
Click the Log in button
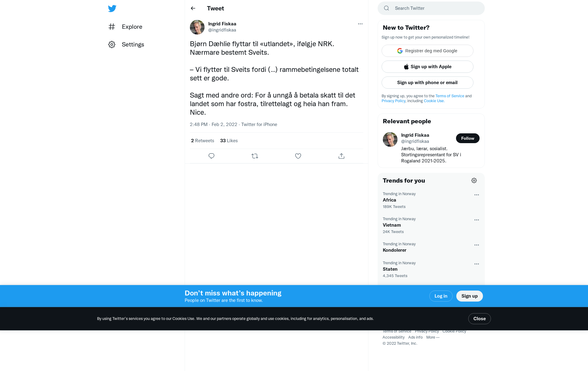[x=441, y=296]
